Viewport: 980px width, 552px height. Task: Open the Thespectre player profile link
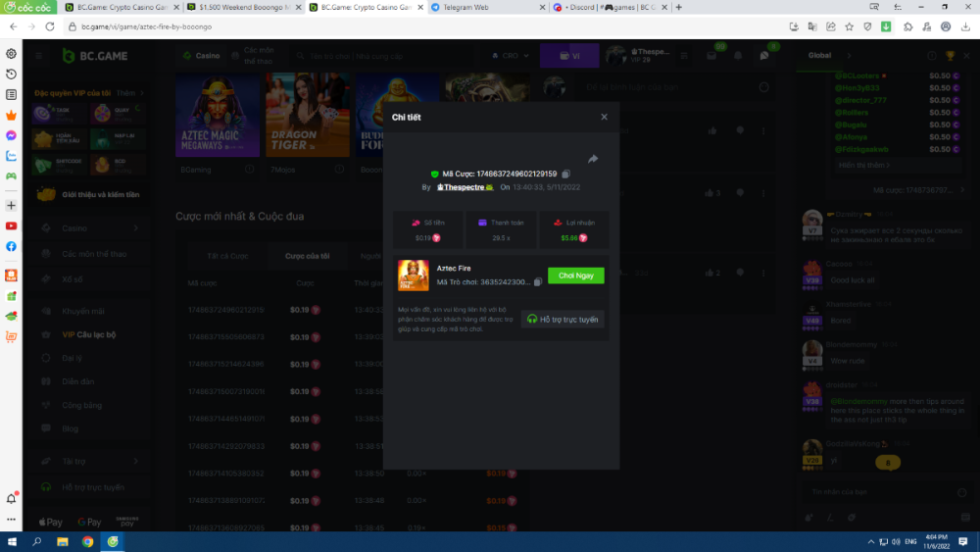coord(464,186)
